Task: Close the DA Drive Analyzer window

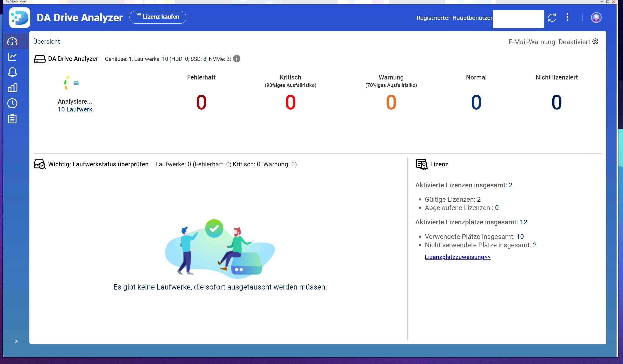Action: 614,2
